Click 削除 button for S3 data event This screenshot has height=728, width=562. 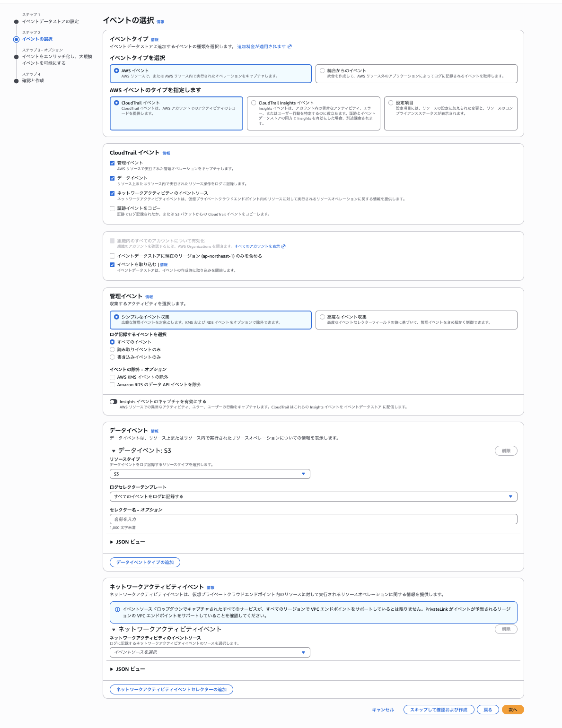click(x=506, y=451)
